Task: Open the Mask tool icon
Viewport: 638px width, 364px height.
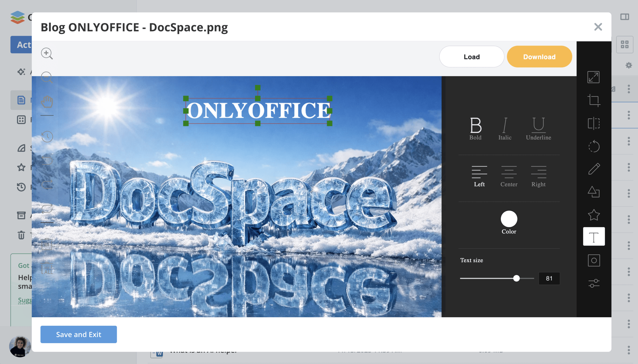Action: [594, 260]
